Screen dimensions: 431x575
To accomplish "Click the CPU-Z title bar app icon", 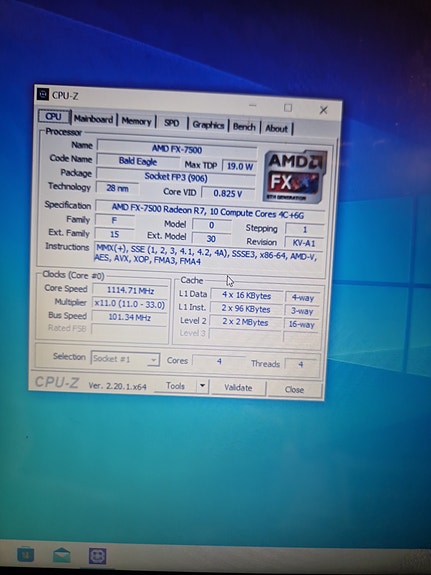I will point(43,94).
